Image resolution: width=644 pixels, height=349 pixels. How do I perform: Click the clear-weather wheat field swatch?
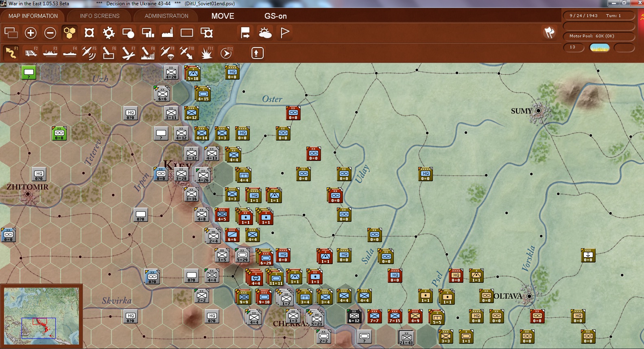click(x=600, y=48)
